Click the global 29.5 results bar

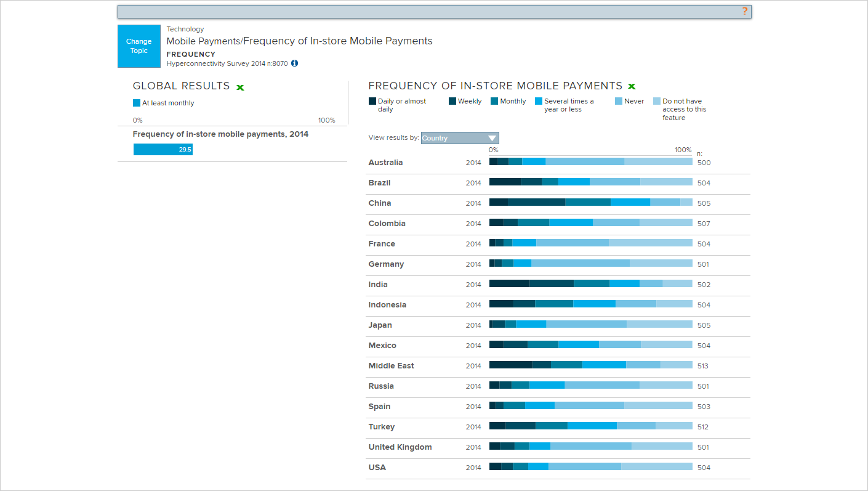(163, 149)
